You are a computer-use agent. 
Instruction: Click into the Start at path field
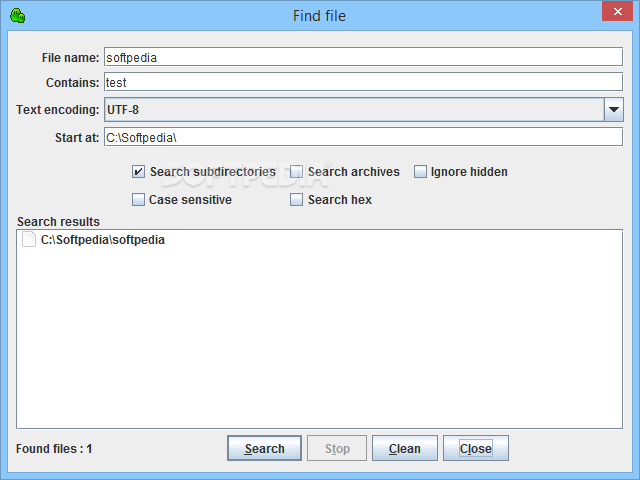coord(363,137)
